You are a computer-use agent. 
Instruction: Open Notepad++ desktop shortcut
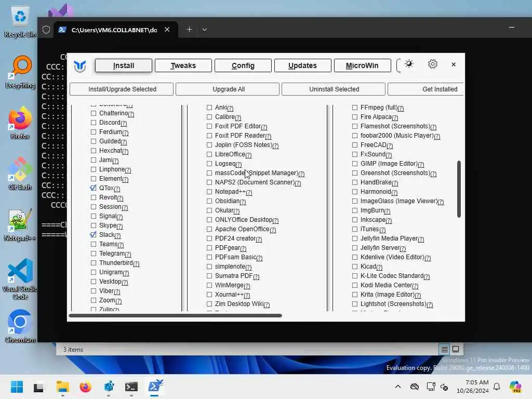pos(20,225)
